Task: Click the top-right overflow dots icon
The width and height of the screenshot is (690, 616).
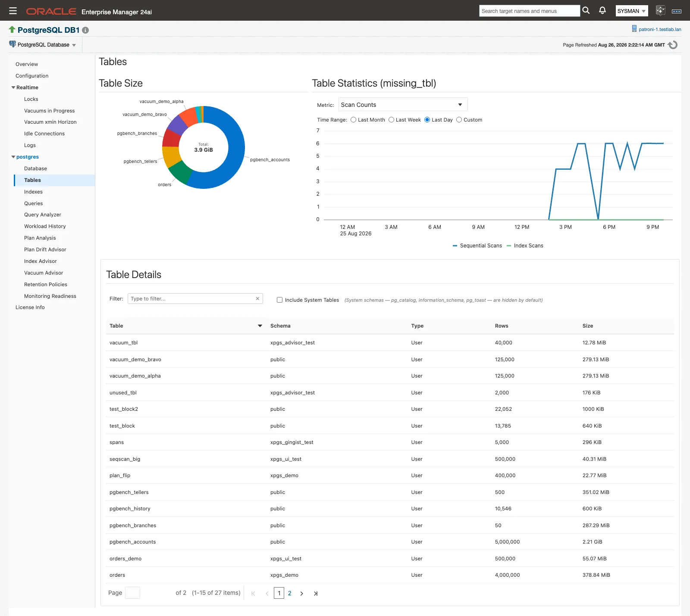Action: pos(677,11)
